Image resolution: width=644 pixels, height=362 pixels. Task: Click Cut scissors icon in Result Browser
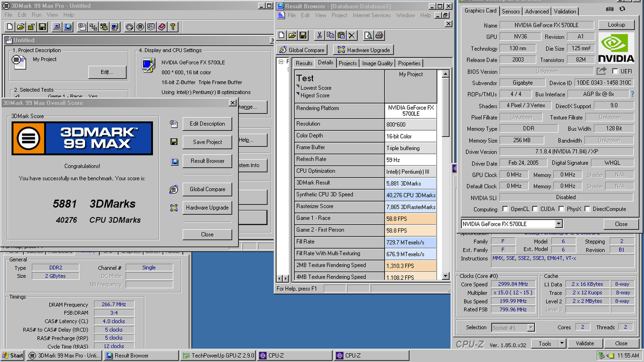(319, 35)
